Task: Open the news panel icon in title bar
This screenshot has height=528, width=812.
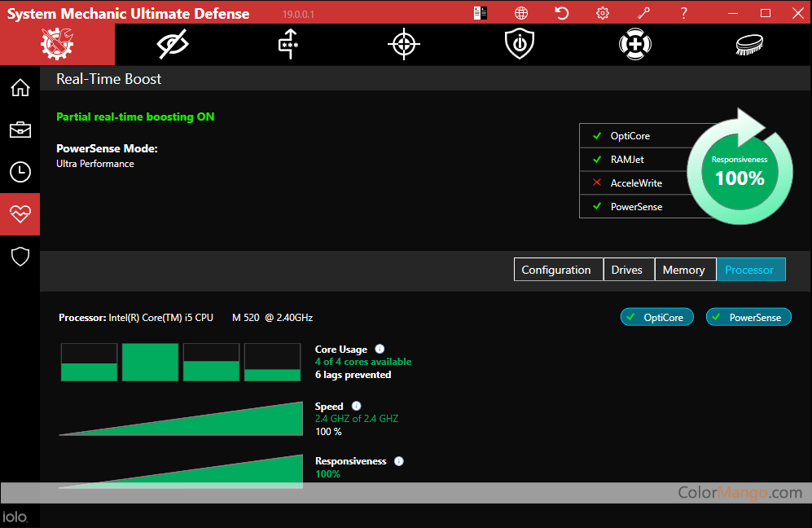Action: click(x=480, y=13)
